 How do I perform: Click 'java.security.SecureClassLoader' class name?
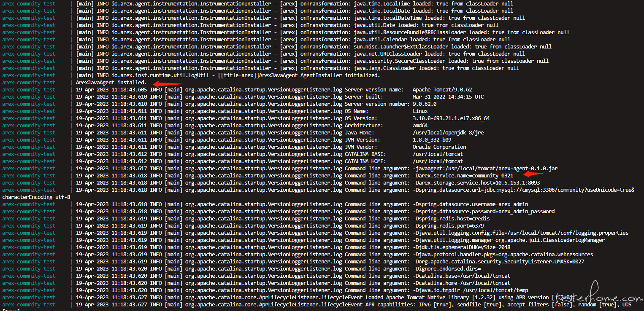(400, 61)
